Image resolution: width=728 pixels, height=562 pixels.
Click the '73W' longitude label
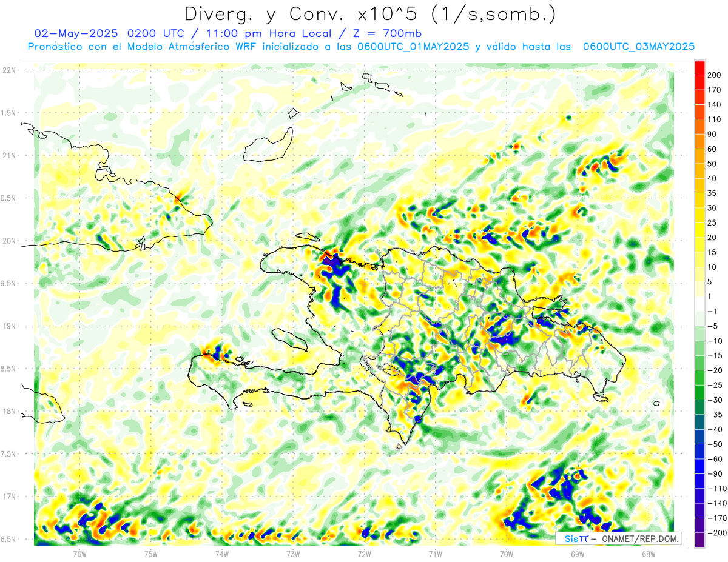(293, 554)
